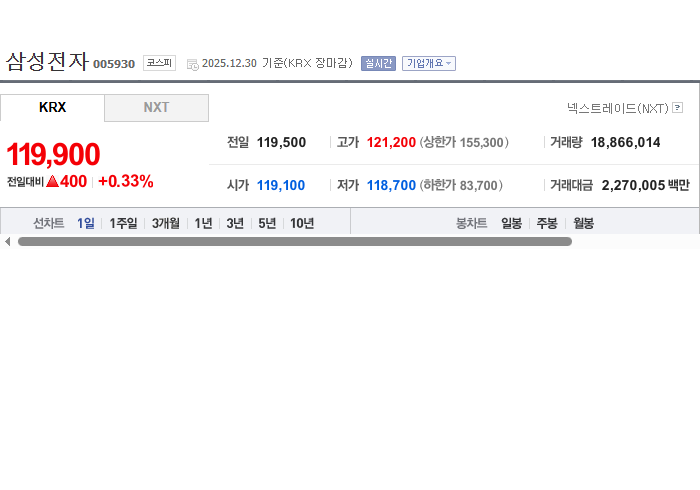The image size is (700, 490).
Task: Click the upper limit 155,300 text
Action: [x=464, y=142]
